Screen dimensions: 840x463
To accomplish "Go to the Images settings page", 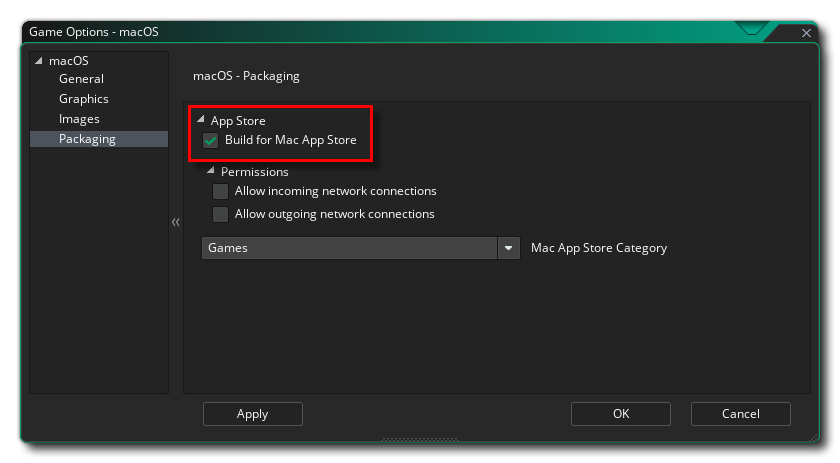I will pos(79,119).
